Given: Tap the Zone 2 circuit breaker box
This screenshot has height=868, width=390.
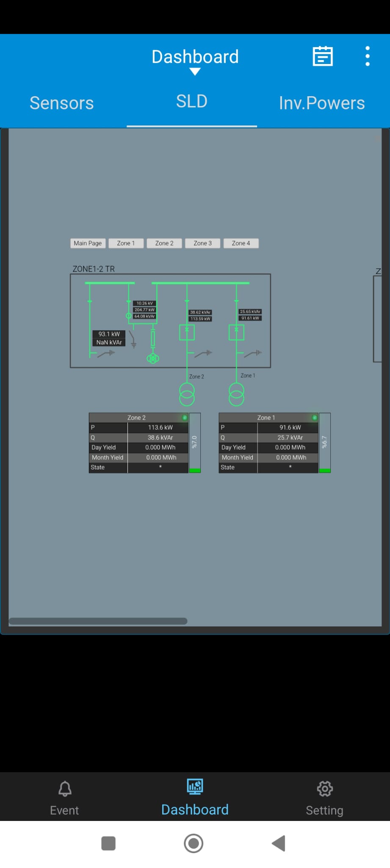Looking at the screenshot, I should click(187, 332).
